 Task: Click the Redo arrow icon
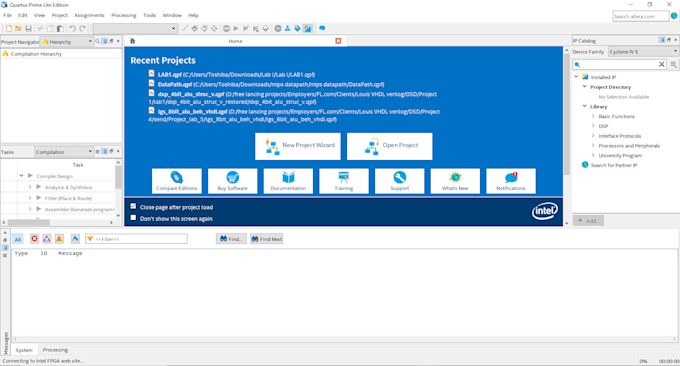(82, 29)
